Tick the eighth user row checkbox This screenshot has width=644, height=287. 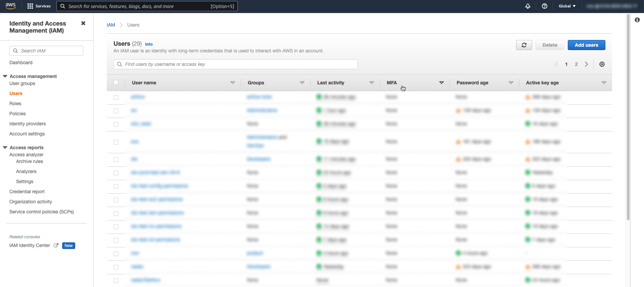116,200
